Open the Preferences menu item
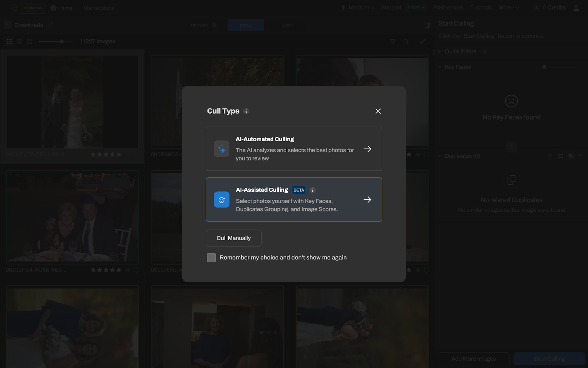 click(448, 8)
